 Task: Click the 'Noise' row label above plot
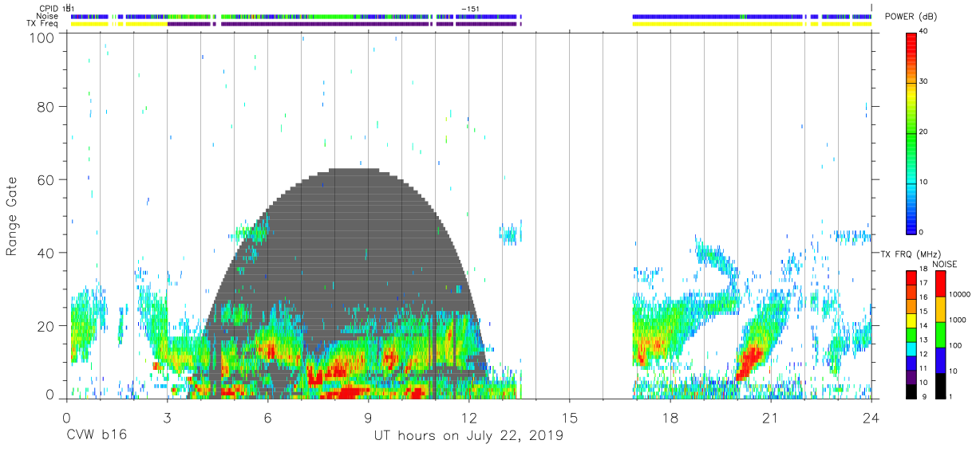coord(46,16)
